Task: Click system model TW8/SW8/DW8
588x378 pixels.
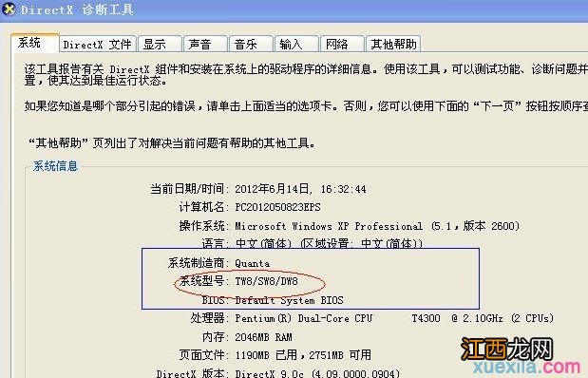Action: 266,281
